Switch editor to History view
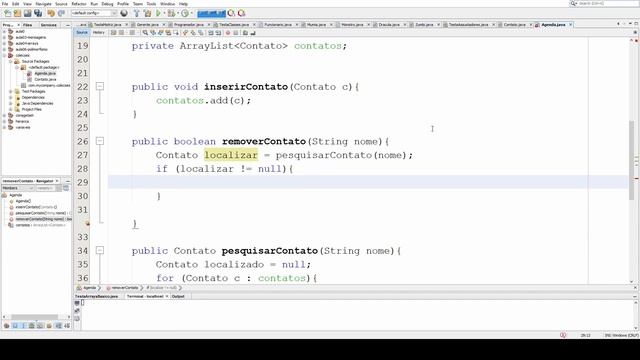Image resolution: width=640 pixels, height=360 pixels. (x=99, y=33)
